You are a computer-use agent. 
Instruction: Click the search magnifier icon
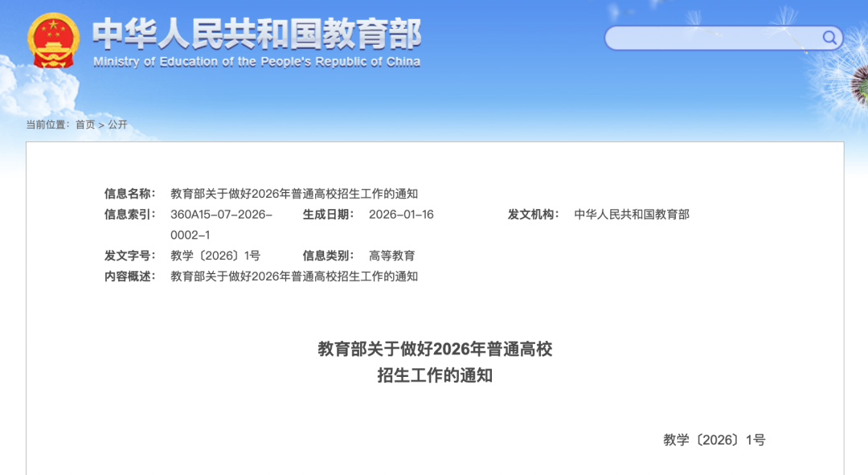[829, 38]
